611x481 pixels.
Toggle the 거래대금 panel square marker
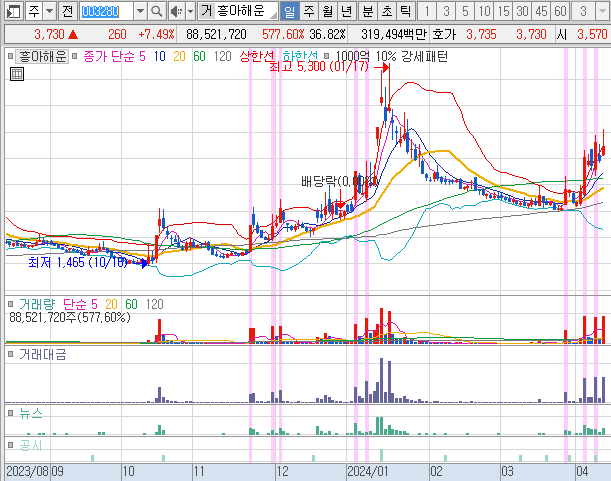[x=11, y=354]
